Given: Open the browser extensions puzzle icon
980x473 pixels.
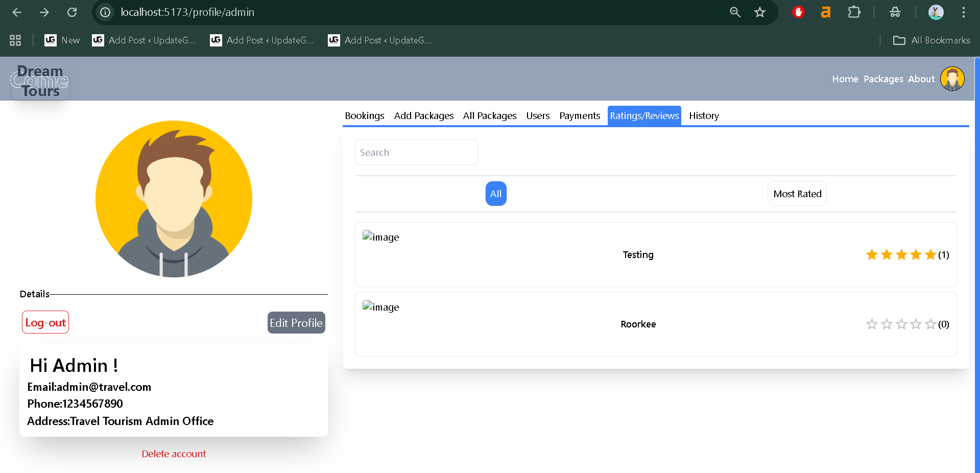Looking at the screenshot, I should pyautogui.click(x=854, y=12).
